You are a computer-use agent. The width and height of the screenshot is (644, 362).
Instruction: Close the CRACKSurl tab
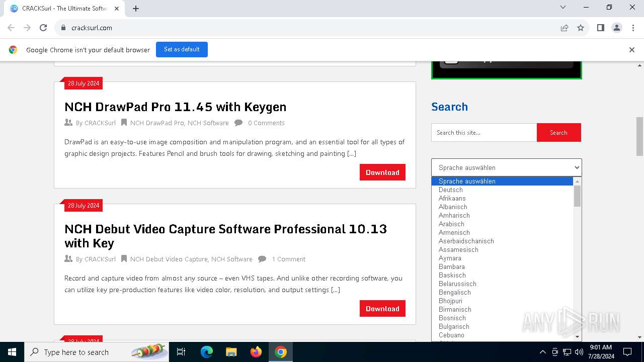pos(117,8)
